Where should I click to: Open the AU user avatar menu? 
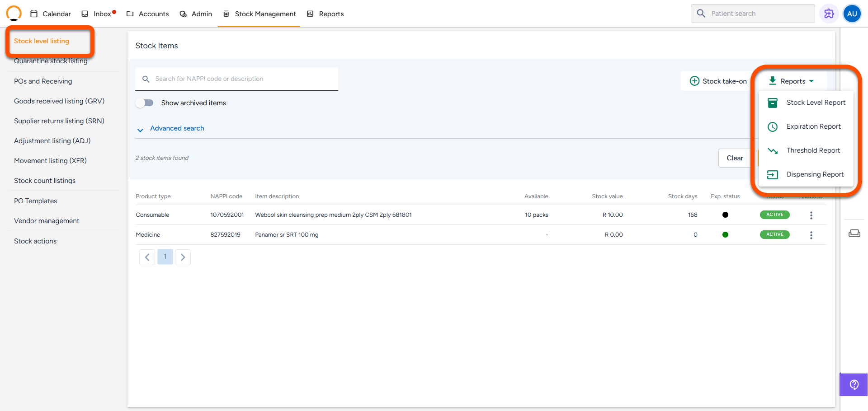click(x=852, y=14)
